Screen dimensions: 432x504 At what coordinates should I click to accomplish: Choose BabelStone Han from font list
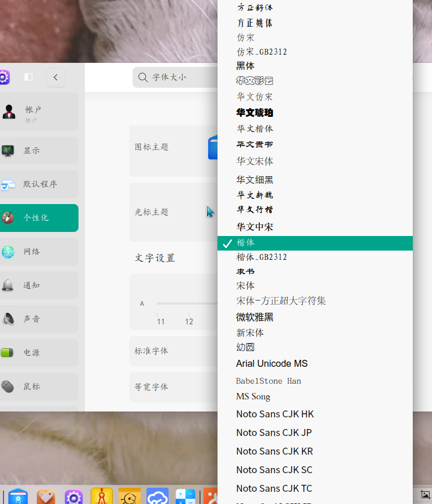pyautogui.click(x=315, y=381)
